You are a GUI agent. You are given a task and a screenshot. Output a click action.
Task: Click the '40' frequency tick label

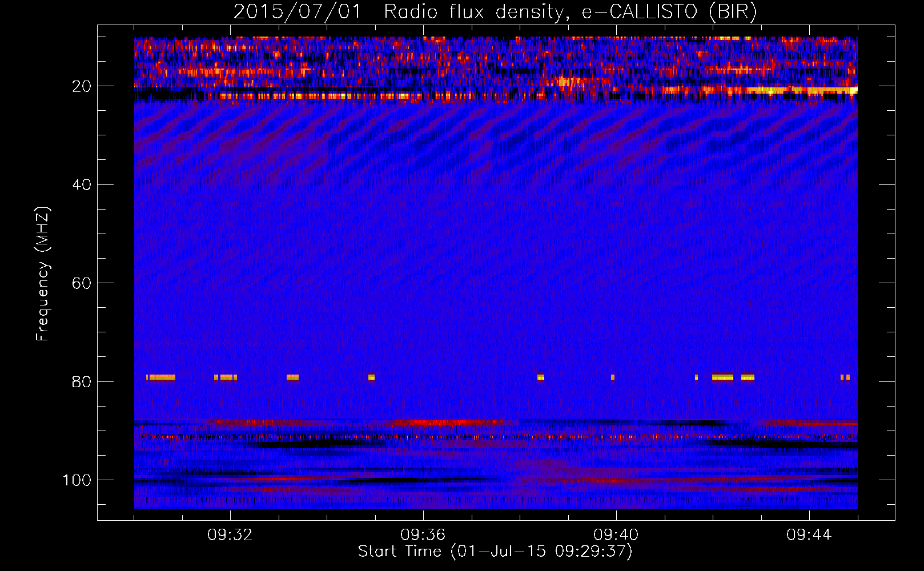[82, 185]
